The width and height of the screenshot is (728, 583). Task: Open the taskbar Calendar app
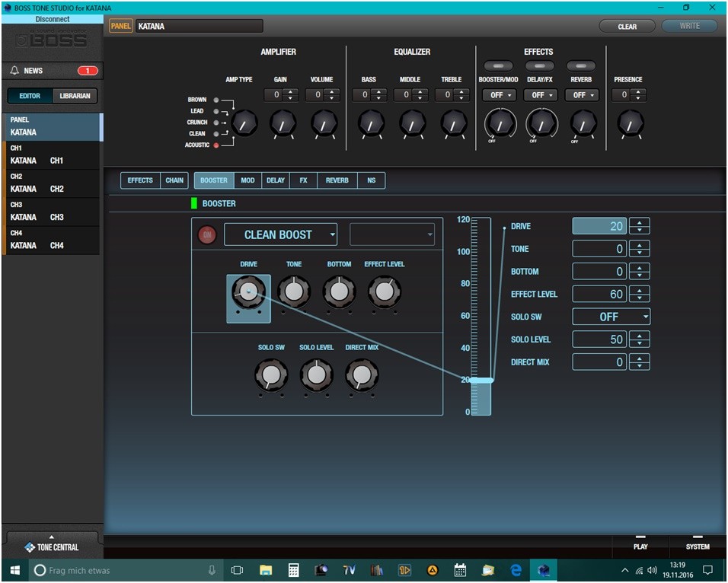coord(460,570)
